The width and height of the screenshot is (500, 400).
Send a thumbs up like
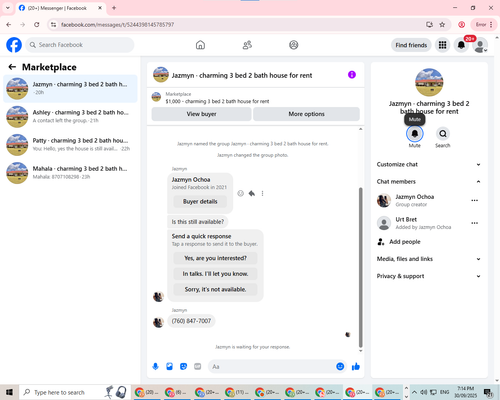pyautogui.click(x=356, y=367)
